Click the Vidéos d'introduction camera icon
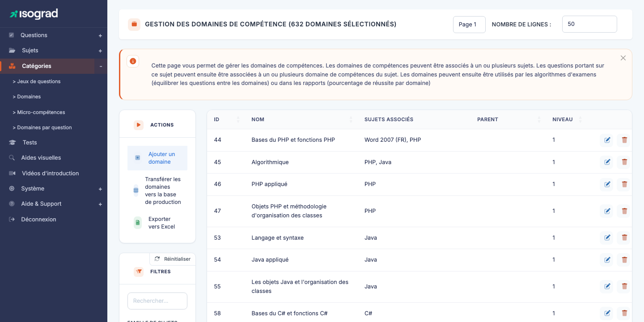 [12, 173]
